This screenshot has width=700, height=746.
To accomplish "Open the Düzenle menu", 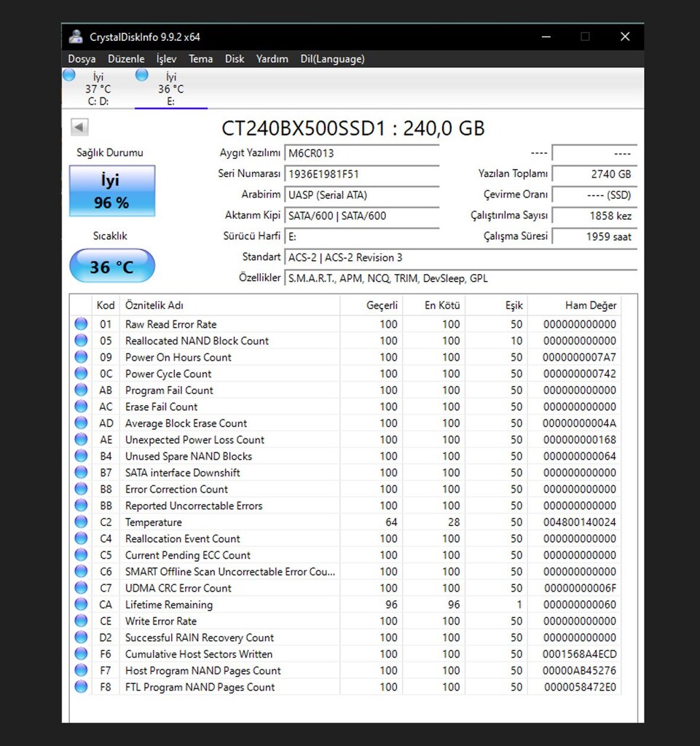I will pos(126,59).
